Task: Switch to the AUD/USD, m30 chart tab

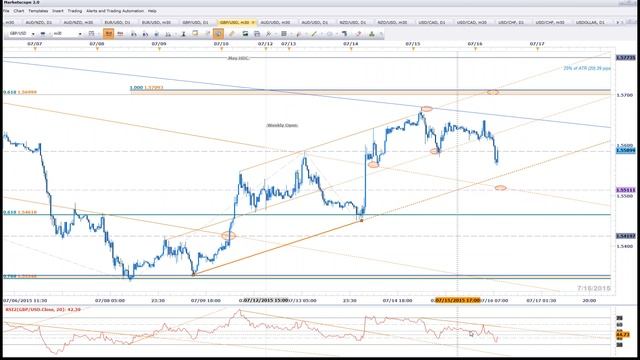Action: pyautogui.click(x=275, y=22)
